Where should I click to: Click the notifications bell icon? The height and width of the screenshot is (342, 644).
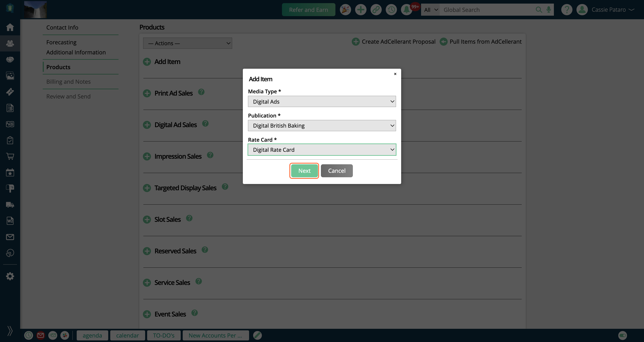407,10
